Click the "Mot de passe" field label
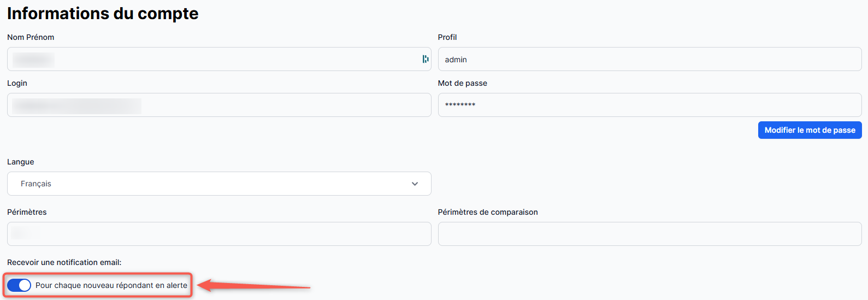 [462, 83]
